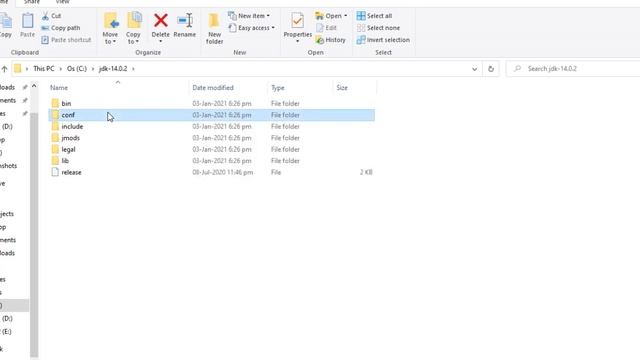Click the Cut scissors command
The image size is (640, 360).
click(51, 16)
